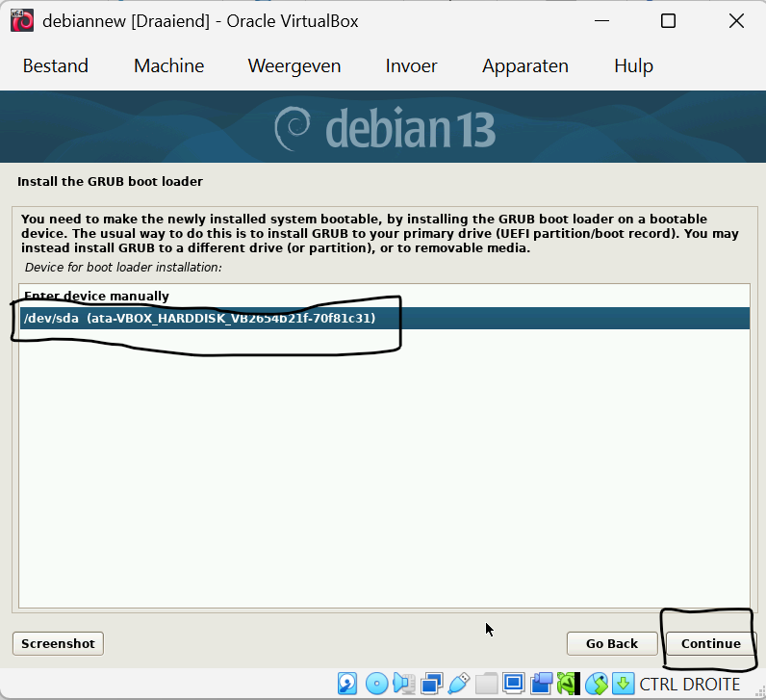The width and height of the screenshot is (766, 700).
Task: Maximize the VirtualBox window
Action: [x=668, y=21]
